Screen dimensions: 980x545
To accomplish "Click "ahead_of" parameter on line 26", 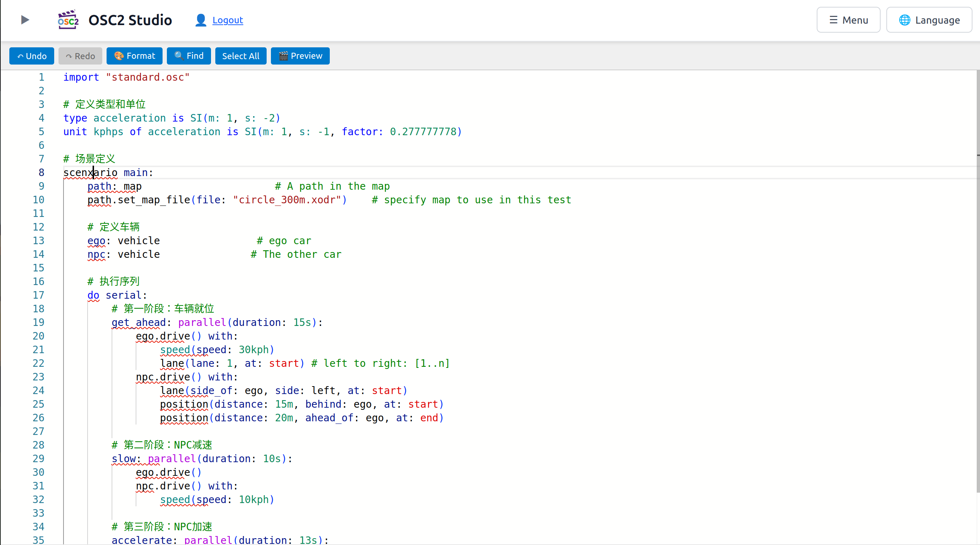I will pos(329,418).
